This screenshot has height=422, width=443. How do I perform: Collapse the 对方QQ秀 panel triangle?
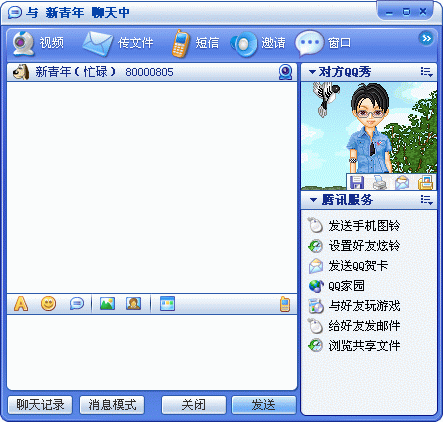pos(312,72)
